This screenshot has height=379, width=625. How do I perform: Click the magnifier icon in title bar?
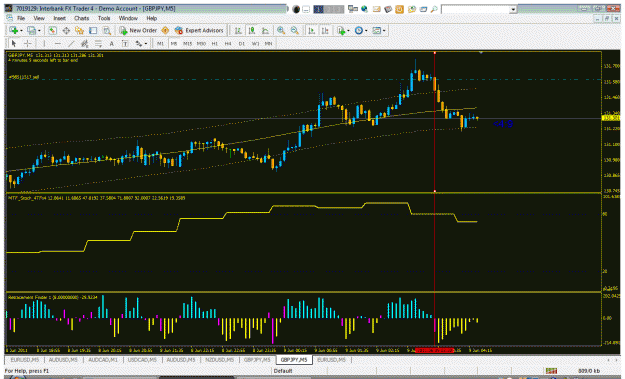[x=434, y=9]
